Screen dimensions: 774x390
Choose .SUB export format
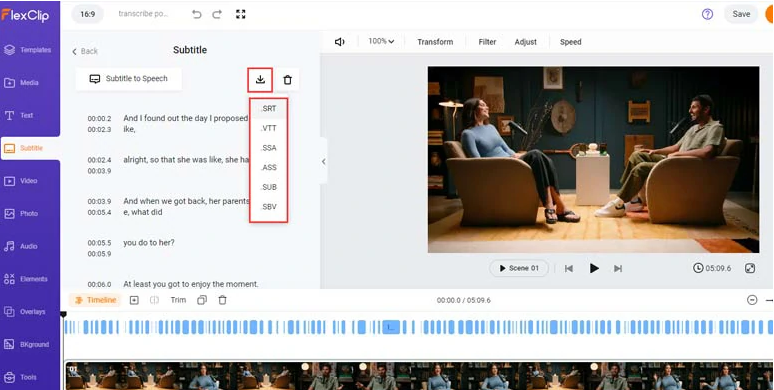click(x=269, y=187)
